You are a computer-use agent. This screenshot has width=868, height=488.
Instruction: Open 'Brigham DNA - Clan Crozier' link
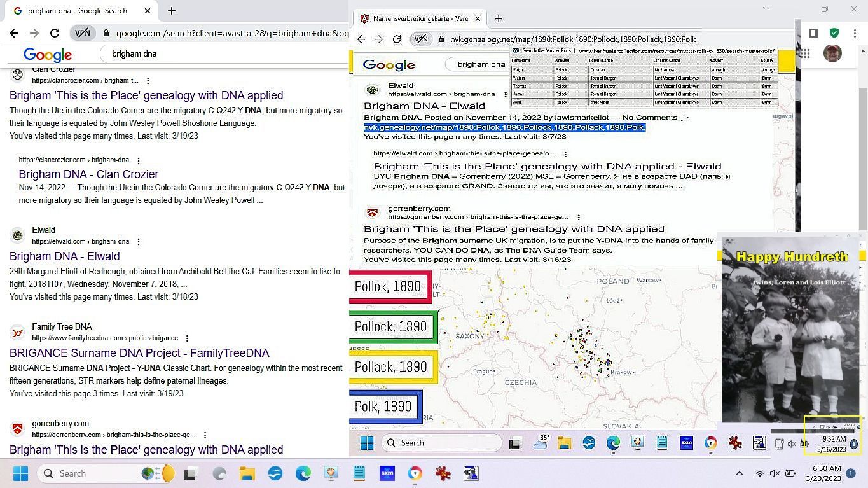[88, 174]
